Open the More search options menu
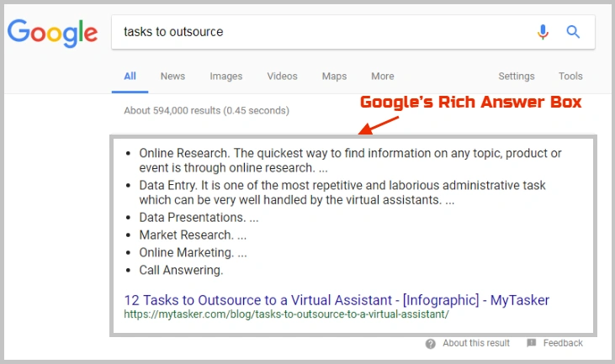Screen dimensions: 615x364 tap(383, 76)
